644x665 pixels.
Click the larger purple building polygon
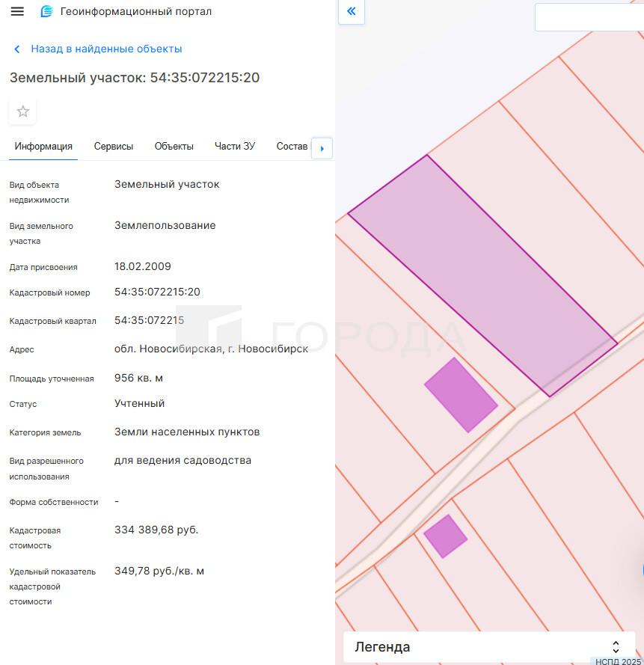[461, 395]
